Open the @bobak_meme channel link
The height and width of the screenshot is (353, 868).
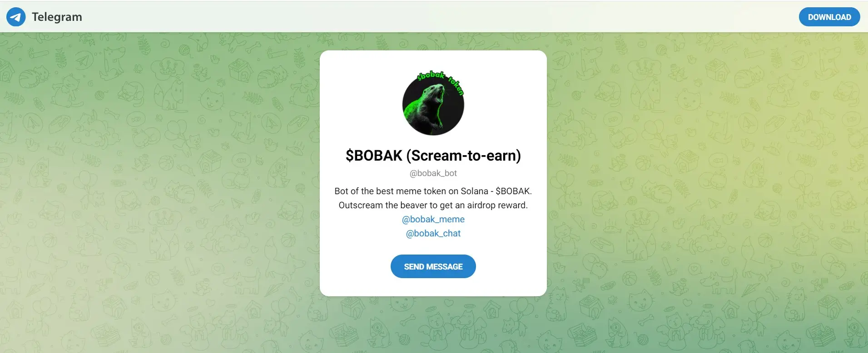click(x=433, y=219)
